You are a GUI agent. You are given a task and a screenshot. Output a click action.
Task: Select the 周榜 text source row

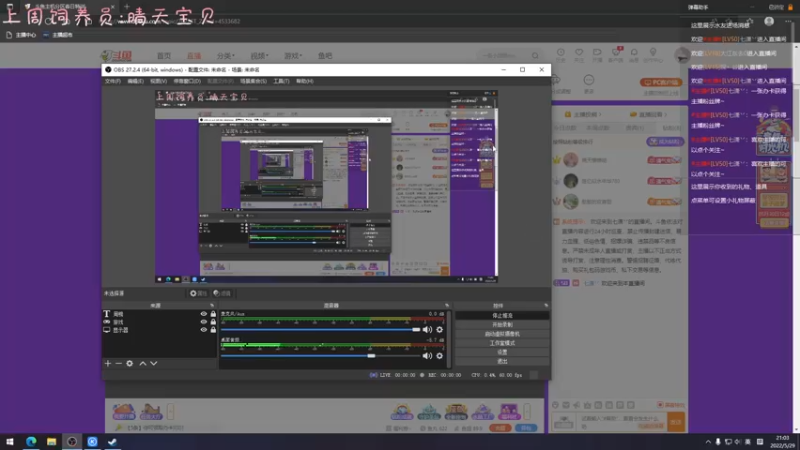click(x=159, y=314)
